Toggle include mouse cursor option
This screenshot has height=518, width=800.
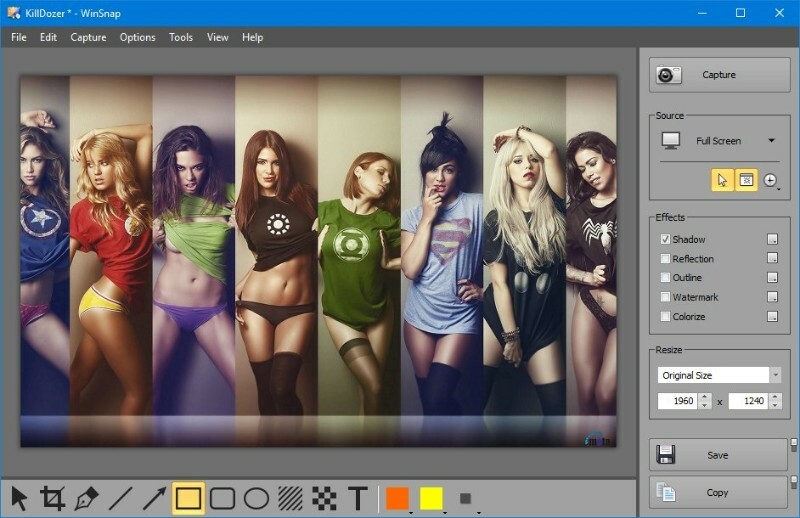(x=722, y=180)
